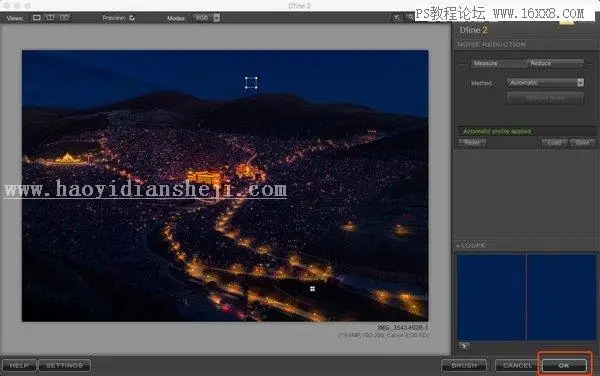
Task: Click the left loupe preview pane
Action: 491,297
